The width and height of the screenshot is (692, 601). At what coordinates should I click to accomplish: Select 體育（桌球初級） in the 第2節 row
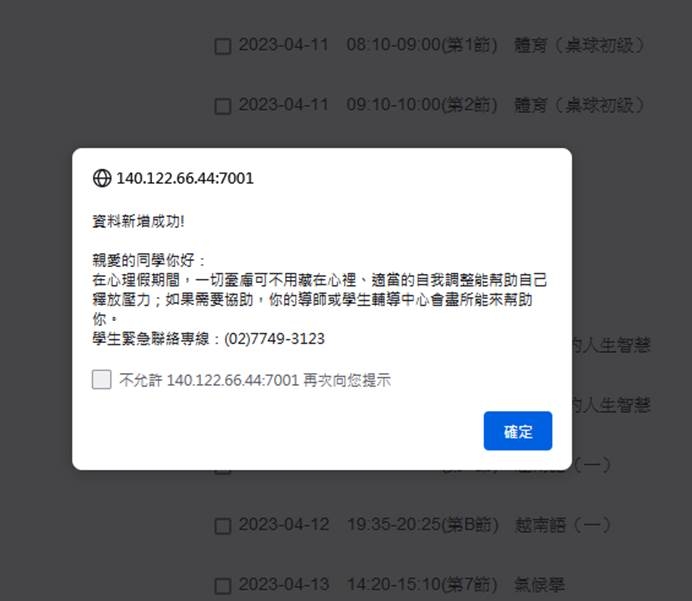click(x=579, y=105)
